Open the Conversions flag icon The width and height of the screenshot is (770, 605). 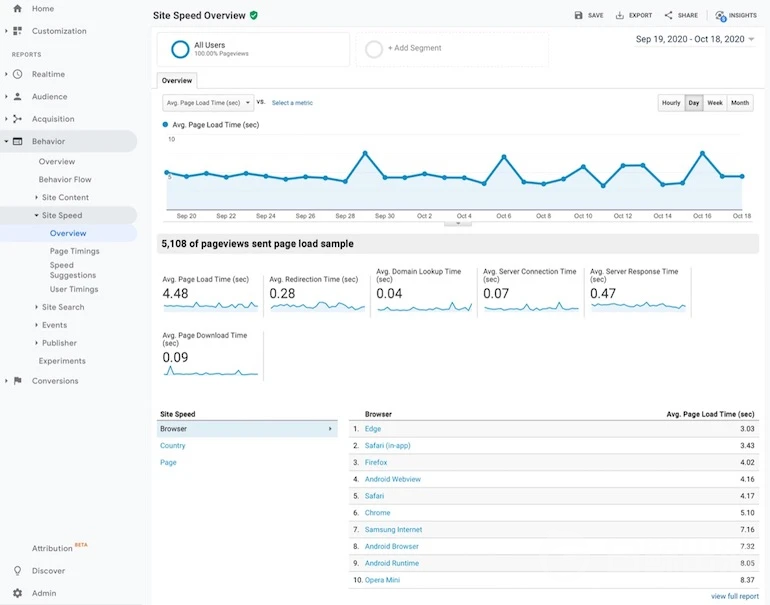(17, 381)
